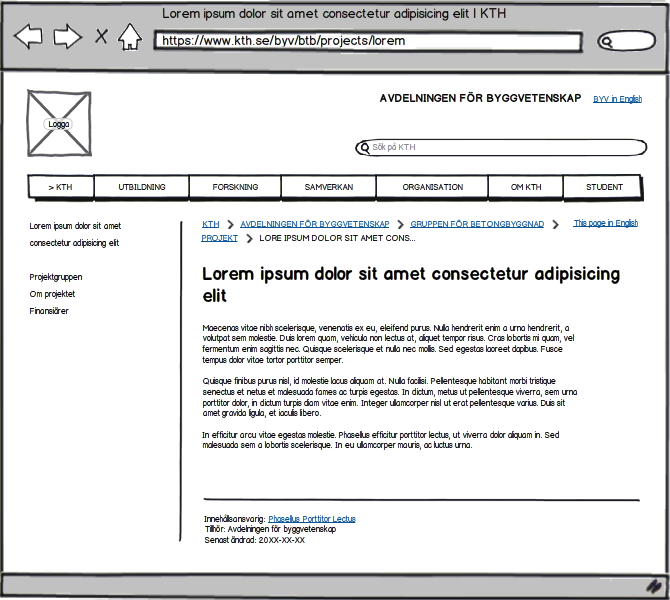This screenshot has height=600, width=670.
Task: Click GRUPPEN FÖR BETONGBYGGNAD breadcrumb link
Action: [477, 224]
